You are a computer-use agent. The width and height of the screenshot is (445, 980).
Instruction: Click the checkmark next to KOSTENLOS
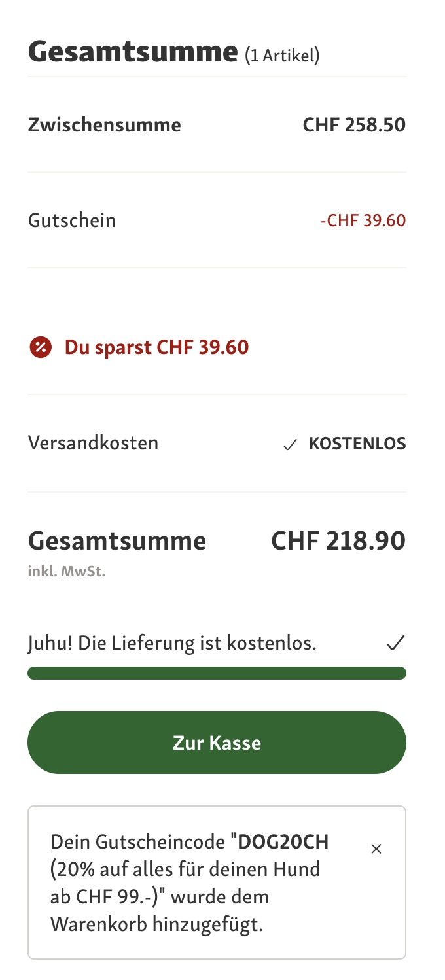pos(290,445)
